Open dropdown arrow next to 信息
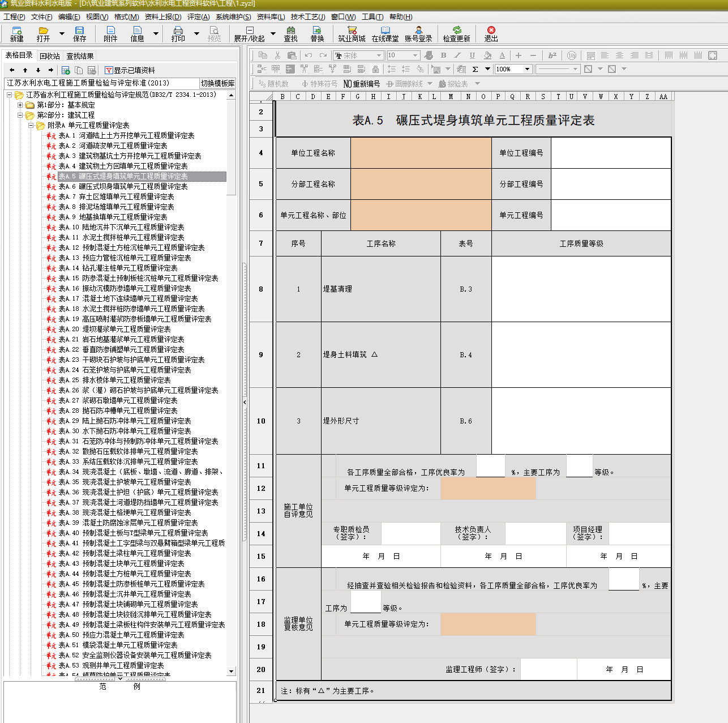The image size is (728, 723). (x=156, y=34)
